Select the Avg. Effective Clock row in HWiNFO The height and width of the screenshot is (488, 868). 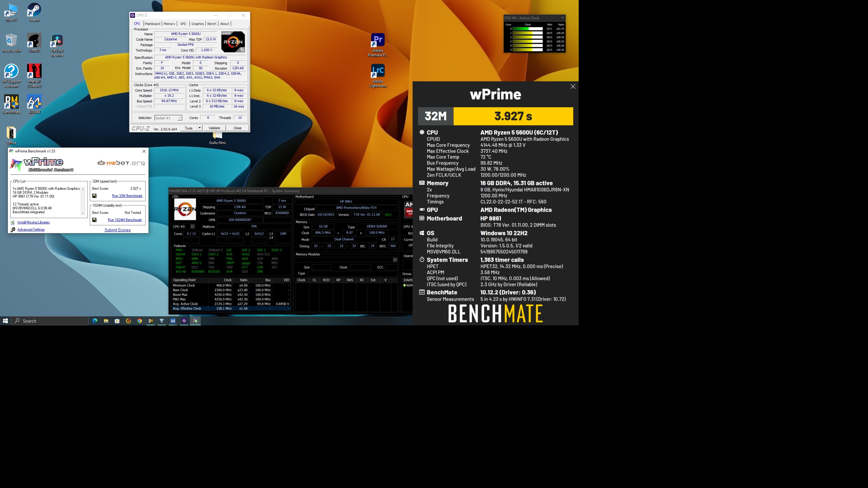[x=231, y=308]
